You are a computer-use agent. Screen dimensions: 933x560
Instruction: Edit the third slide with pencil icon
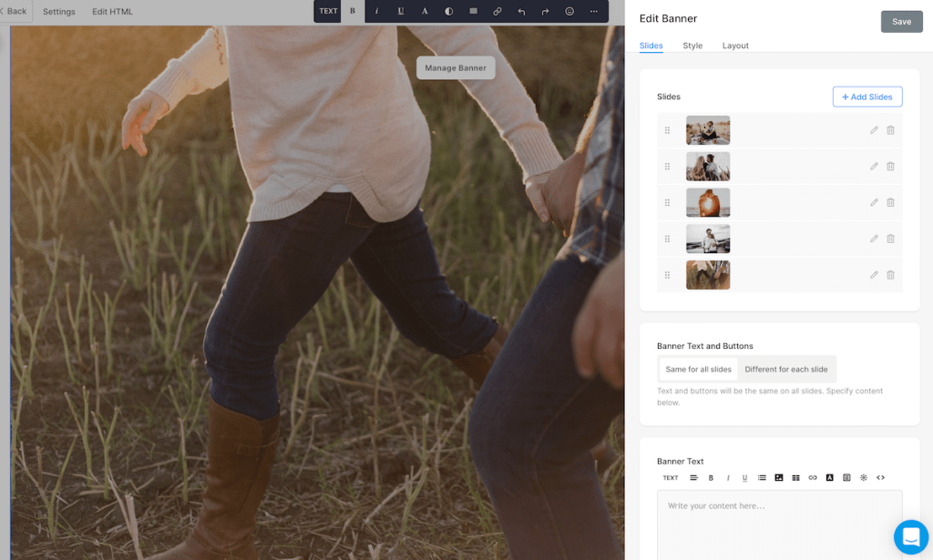click(x=874, y=203)
